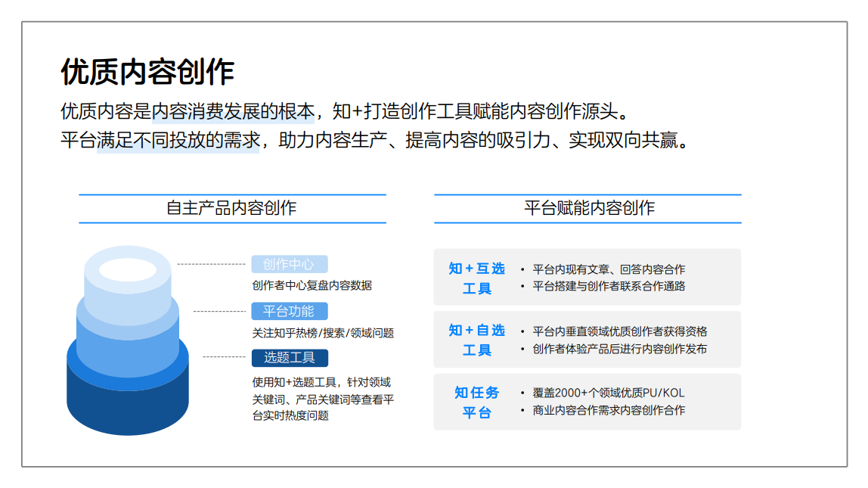Click the dark blue 选题工具 label

click(x=290, y=358)
